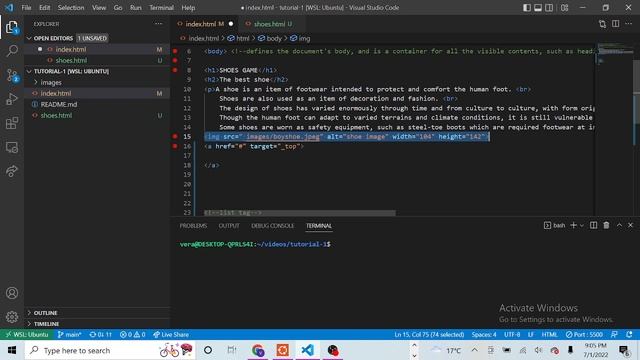The image size is (640, 360).
Task: Click the body breadcrumb segment
Action: click(270, 38)
